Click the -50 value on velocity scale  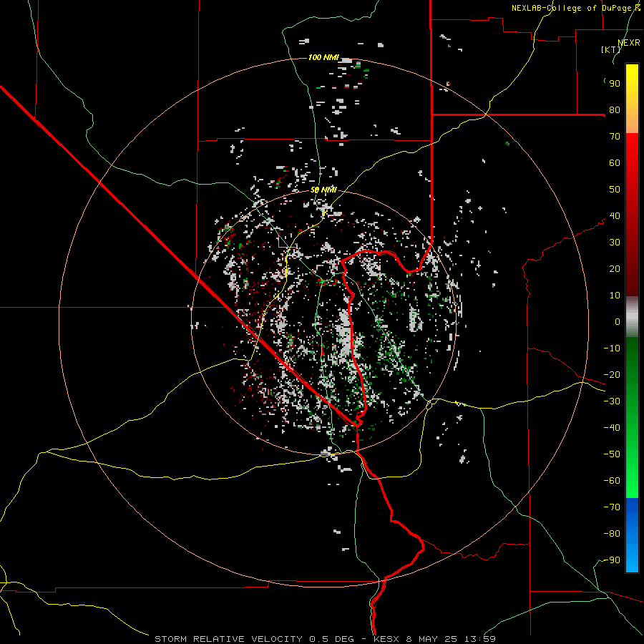tap(612, 454)
